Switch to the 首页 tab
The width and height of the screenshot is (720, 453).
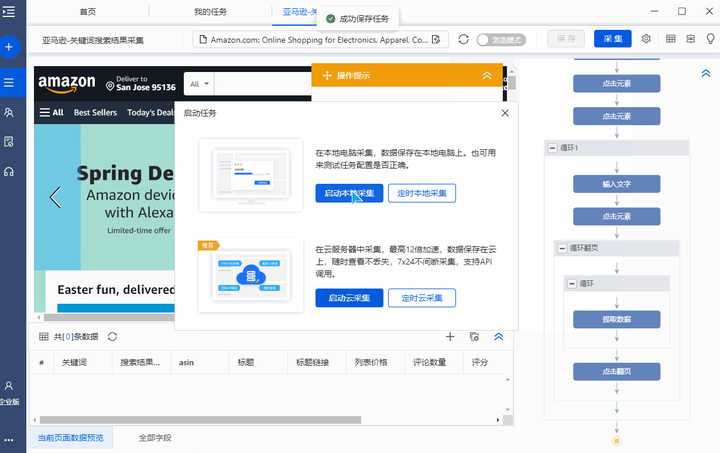tap(88, 11)
